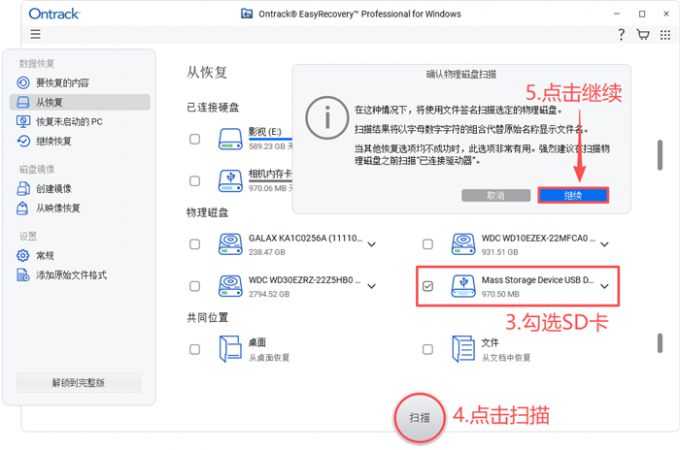Click the GALAX KA1C0256A disk icon
The height and width of the screenshot is (450, 680).
[x=230, y=244]
